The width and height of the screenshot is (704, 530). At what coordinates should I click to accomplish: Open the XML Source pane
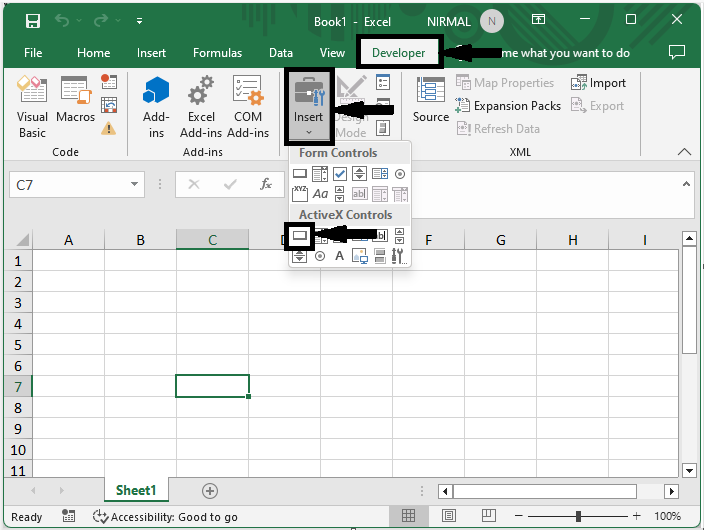pyautogui.click(x=431, y=100)
